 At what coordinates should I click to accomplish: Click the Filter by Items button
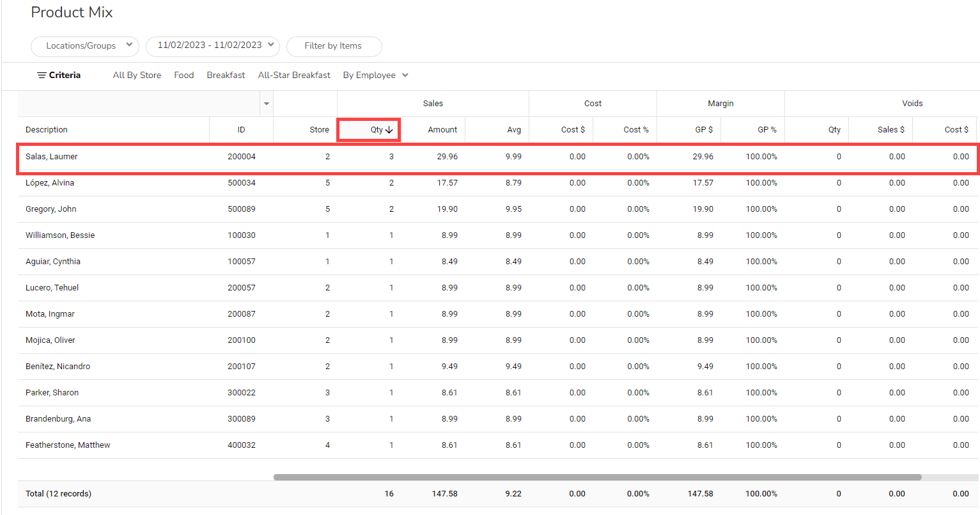click(334, 46)
